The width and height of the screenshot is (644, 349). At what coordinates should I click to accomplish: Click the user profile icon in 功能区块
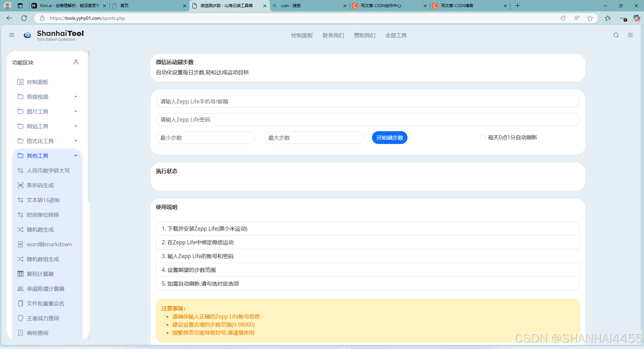pos(76,62)
